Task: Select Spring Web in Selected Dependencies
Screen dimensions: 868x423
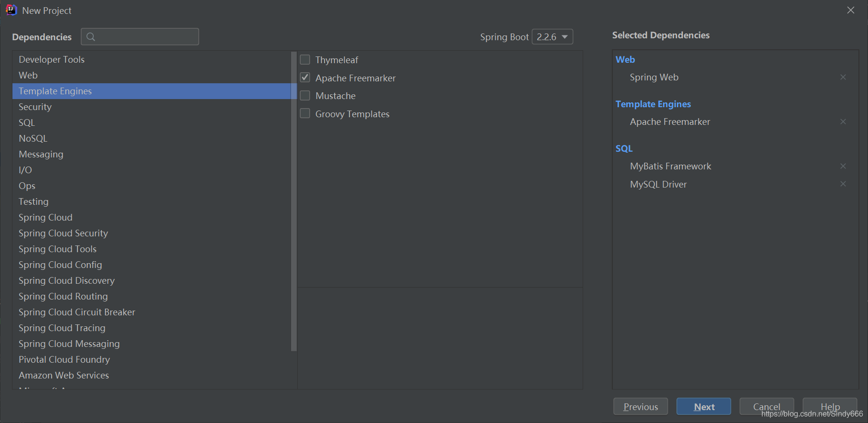Action: (x=654, y=77)
